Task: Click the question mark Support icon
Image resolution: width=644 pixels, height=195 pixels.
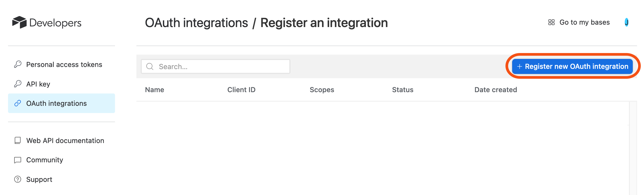Action: point(18,179)
